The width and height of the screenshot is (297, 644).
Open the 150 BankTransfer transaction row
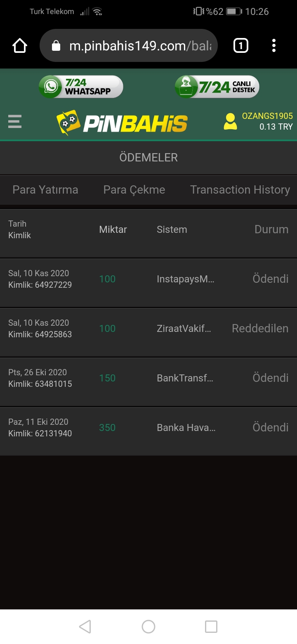click(x=148, y=378)
